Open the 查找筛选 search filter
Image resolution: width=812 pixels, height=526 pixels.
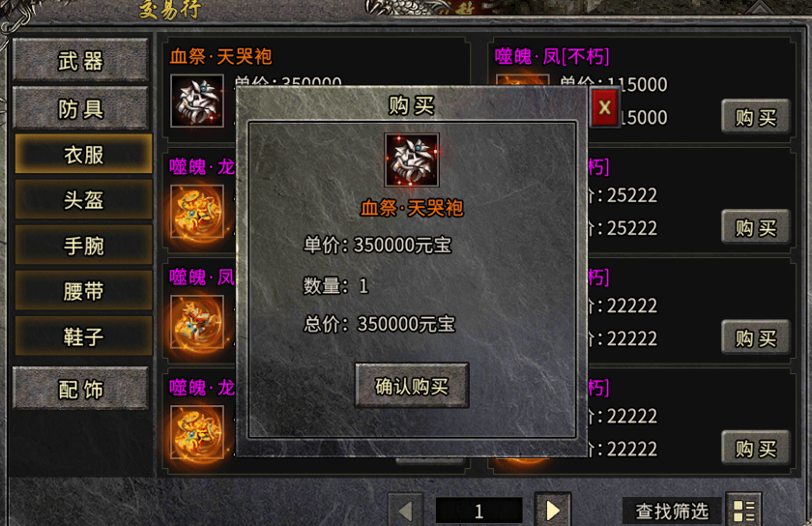[x=671, y=511]
